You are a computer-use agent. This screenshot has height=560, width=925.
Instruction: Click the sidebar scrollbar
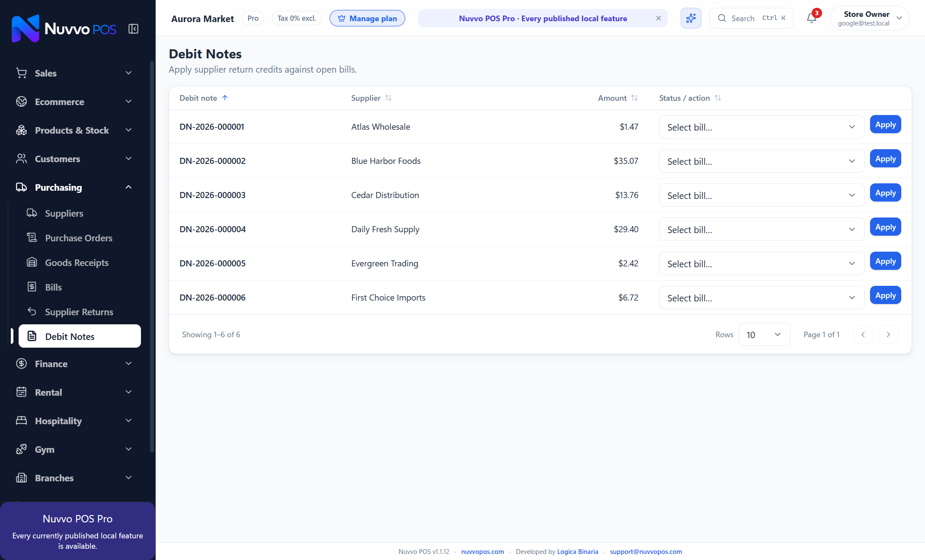click(152, 257)
